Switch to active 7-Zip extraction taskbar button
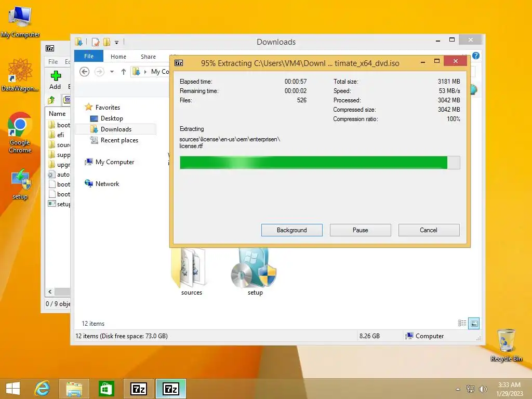The width and height of the screenshot is (532, 399). coord(170,389)
